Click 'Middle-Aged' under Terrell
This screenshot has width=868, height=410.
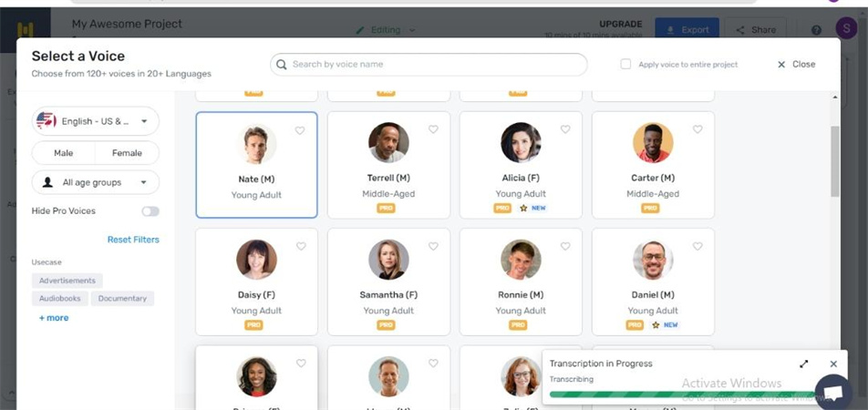point(388,194)
